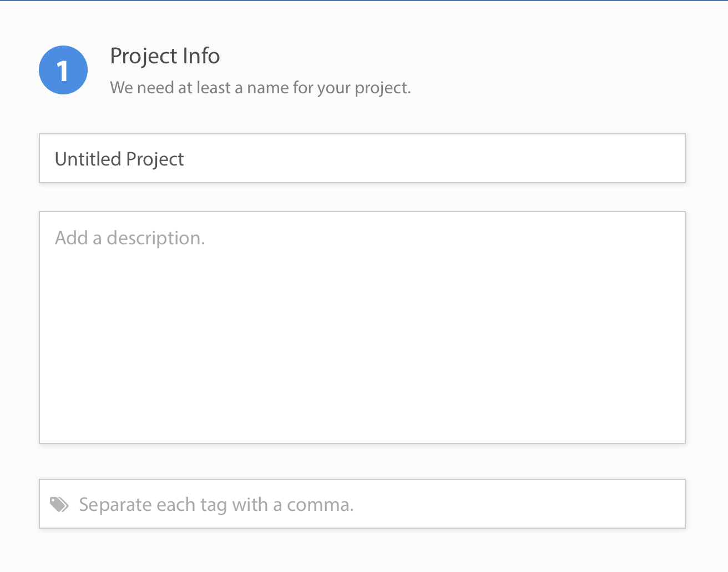This screenshot has width=728, height=572.
Task: Click the empty middle of the description area
Action: pos(362,333)
